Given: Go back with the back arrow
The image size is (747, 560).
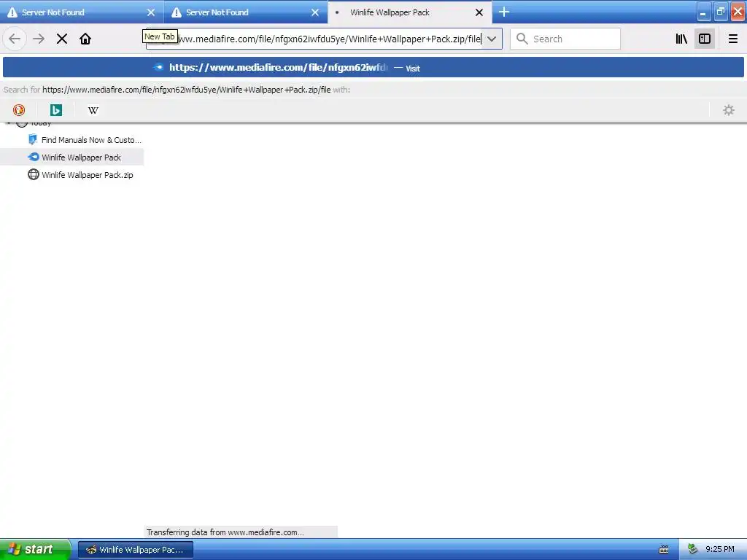Looking at the screenshot, I should point(15,39).
